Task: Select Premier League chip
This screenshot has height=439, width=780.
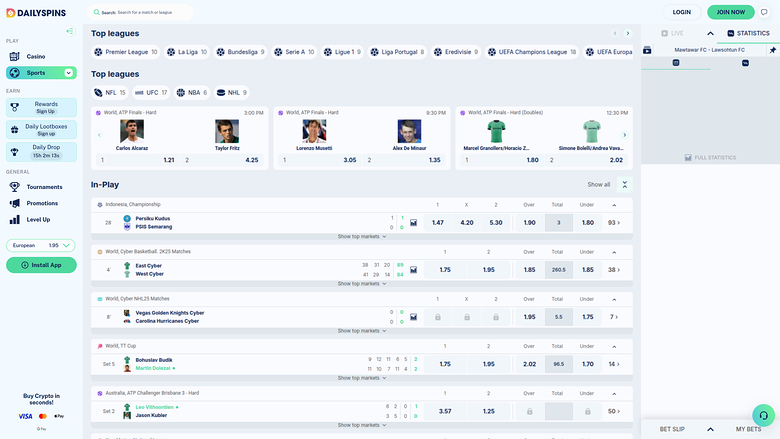Action: [125, 52]
